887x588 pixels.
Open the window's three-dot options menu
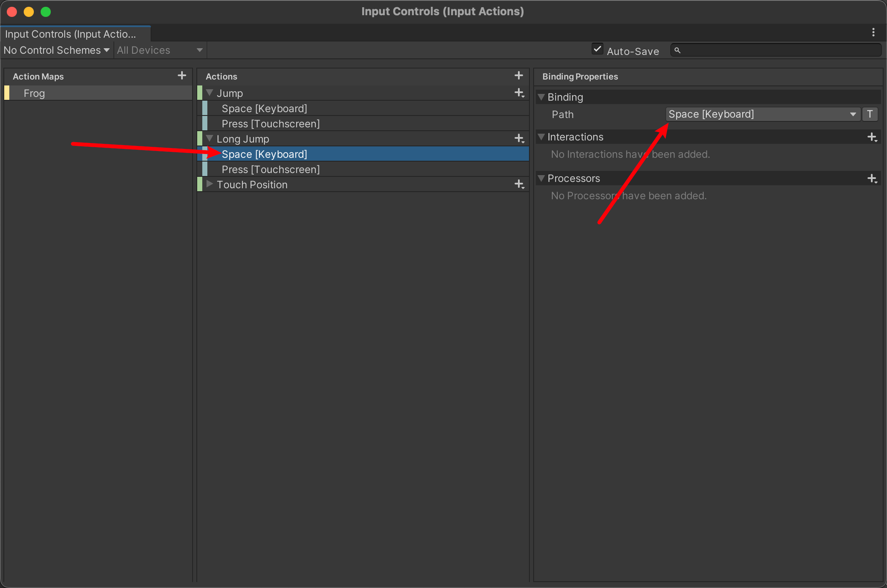click(873, 33)
